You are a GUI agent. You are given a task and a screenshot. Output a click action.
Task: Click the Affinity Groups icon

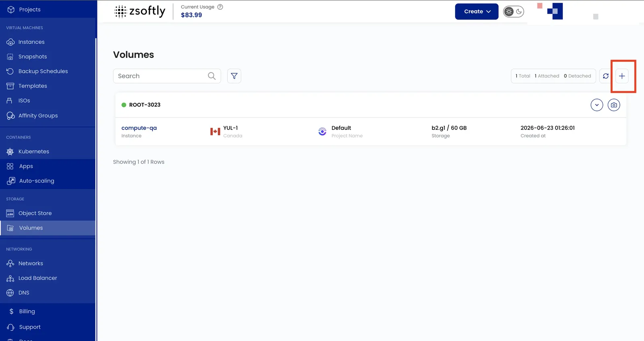tap(10, 116)
